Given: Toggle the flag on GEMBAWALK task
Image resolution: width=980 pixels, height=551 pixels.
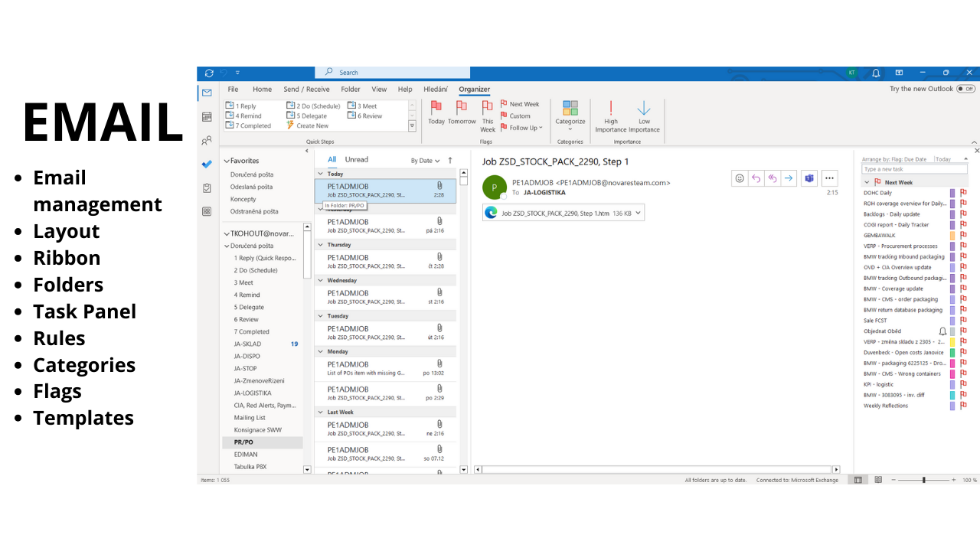Looking at the screenshot, I should (963, 236).
